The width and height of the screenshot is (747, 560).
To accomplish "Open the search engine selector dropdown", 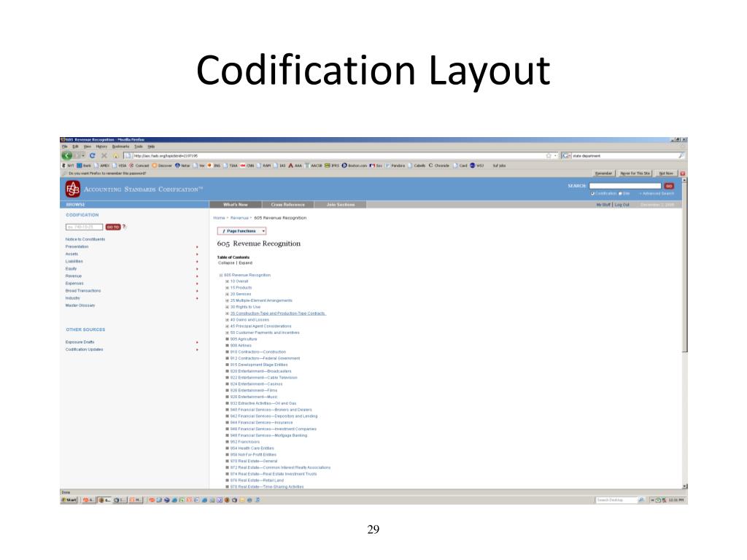I will click(566, 156).
